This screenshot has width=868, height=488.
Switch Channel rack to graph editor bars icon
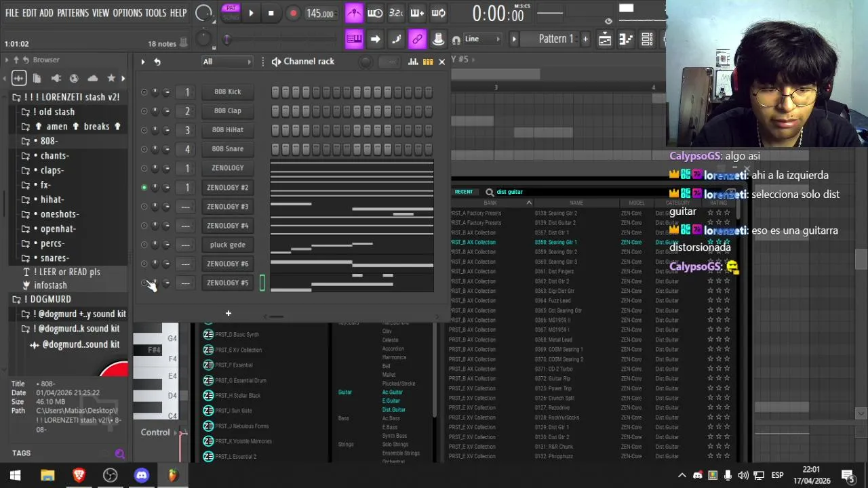click(413, 62)
